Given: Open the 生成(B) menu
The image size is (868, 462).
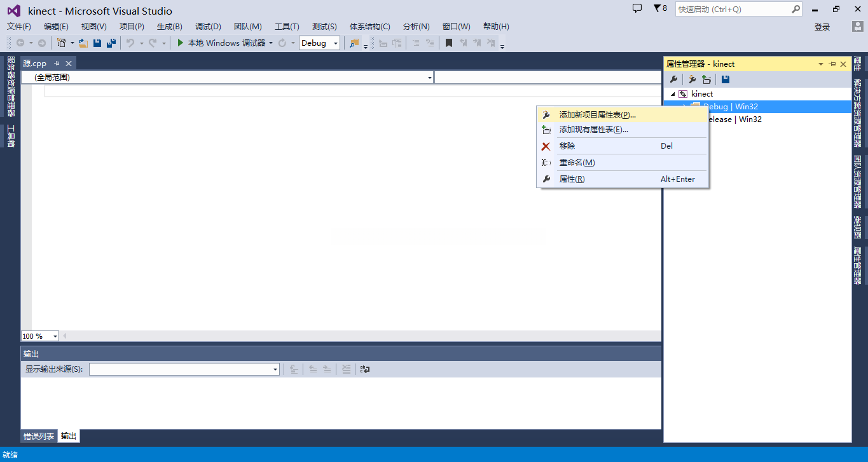Looking at the screenshot, I should pos(170,27).
